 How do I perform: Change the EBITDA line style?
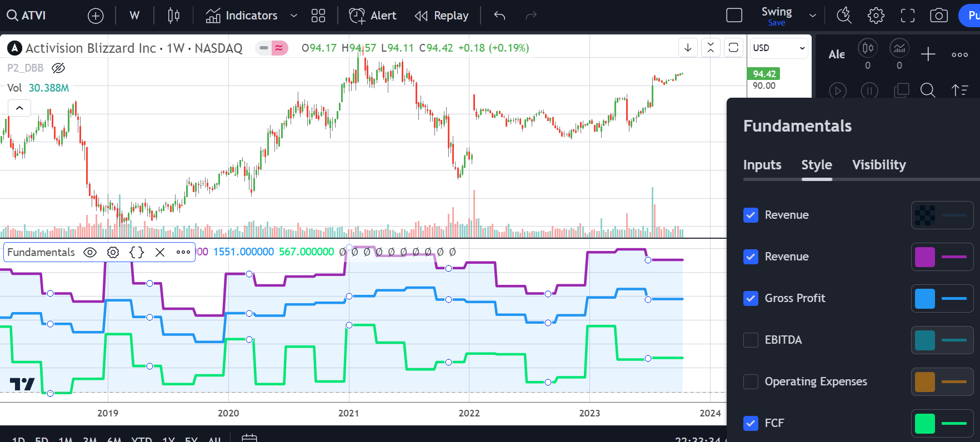[x=954, y=340]
